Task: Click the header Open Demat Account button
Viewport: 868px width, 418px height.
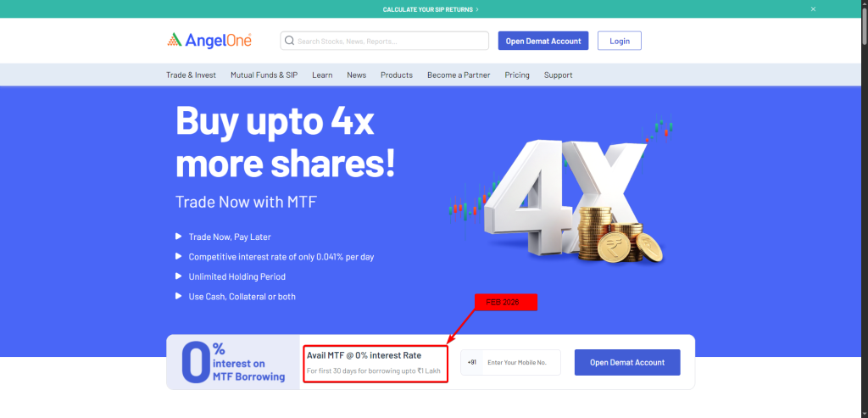Action: click(x=543, y=41)
